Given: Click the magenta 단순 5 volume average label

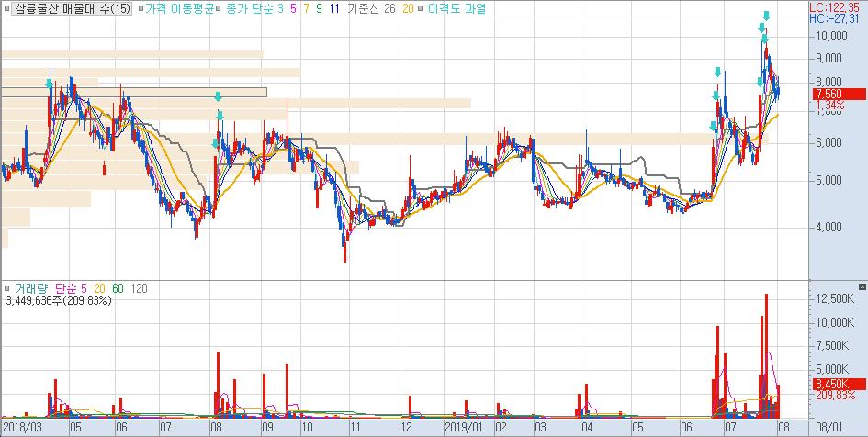Looking at the screenshot, I should pyautogui.click(x=72, y=288).
